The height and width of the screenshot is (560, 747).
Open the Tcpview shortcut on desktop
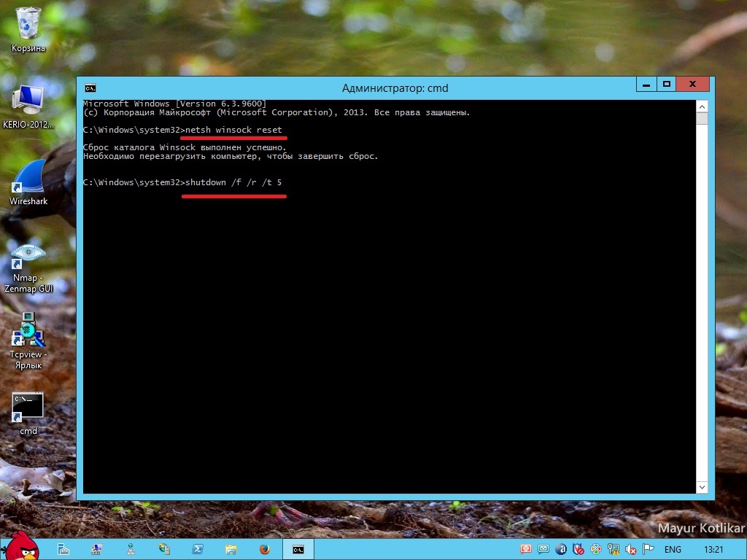coord(28,332)
